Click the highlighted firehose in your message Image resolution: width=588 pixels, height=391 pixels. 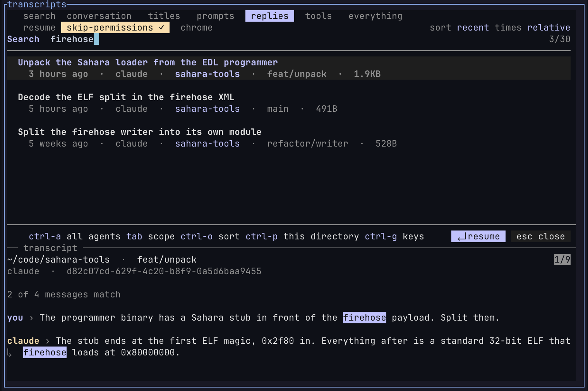[x=365, y=318]
